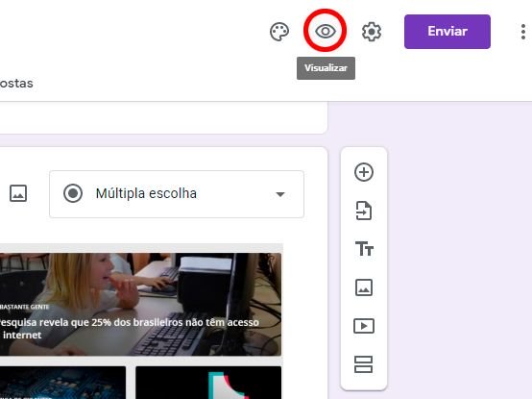The width and height of the screenshot is (532, 399).
Task: Click the Visualizar eye preview icon
Action: coord(325,31)
